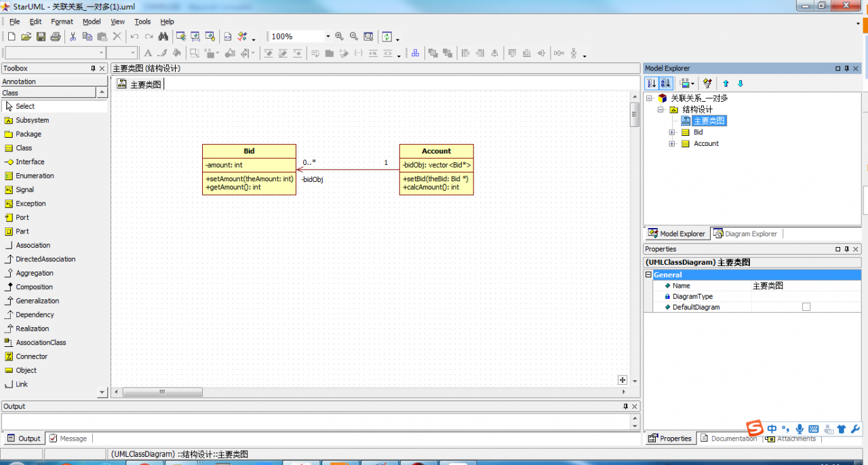The image size is (868, 465).
Task: Expand the Account node in model tree
Action: [672, 144]
